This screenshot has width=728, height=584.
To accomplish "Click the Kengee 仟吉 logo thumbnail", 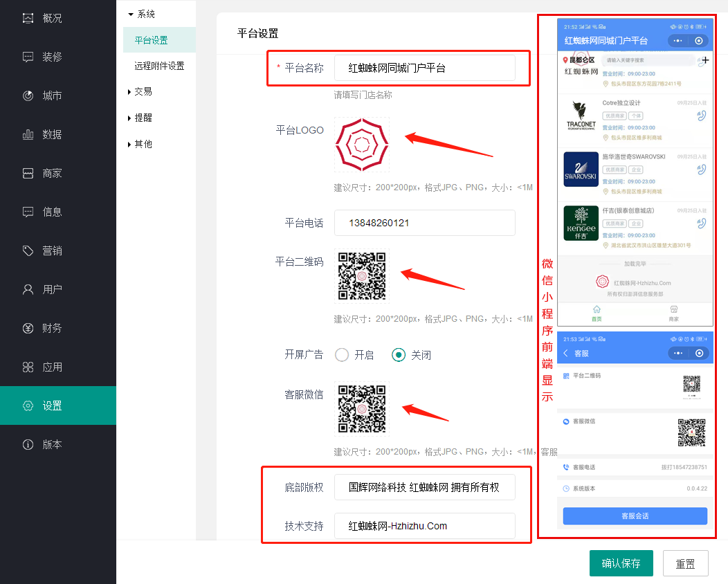I will pyautogui.click(x=581, y=223).
